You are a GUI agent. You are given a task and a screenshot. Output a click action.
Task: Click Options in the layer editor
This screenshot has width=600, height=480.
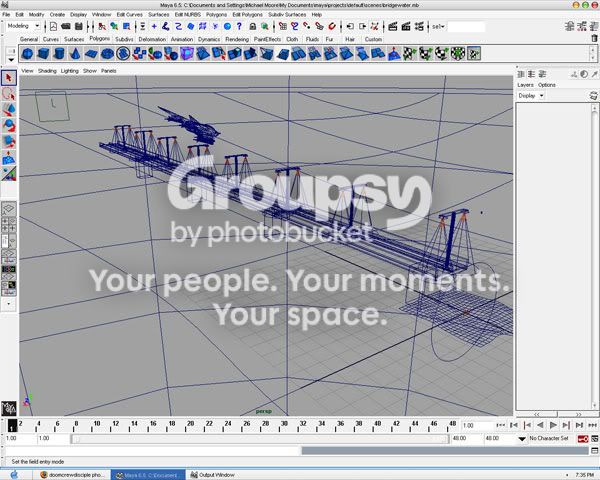pyautogui.click(x=547, y=85)
